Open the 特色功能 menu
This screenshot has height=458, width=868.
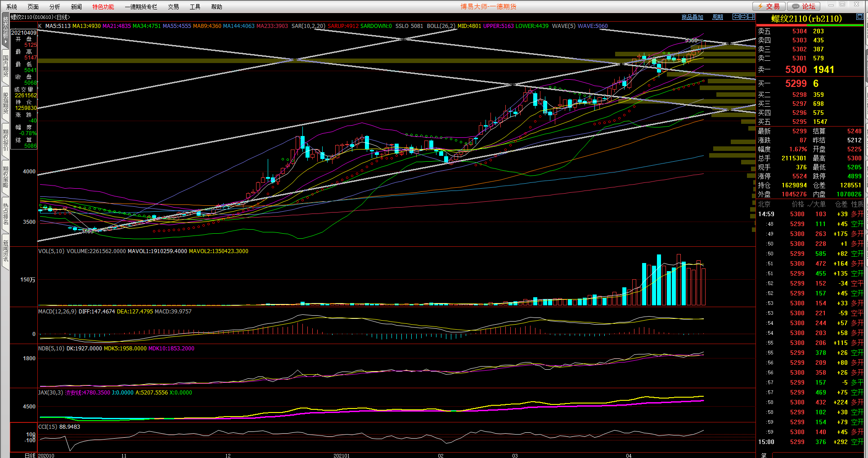103,7
